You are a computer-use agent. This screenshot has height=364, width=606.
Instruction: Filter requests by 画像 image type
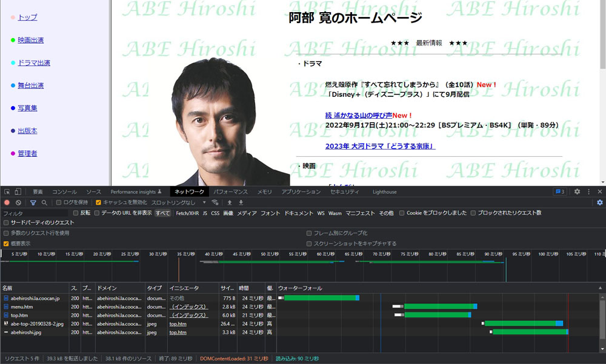(x=228, y=213)
